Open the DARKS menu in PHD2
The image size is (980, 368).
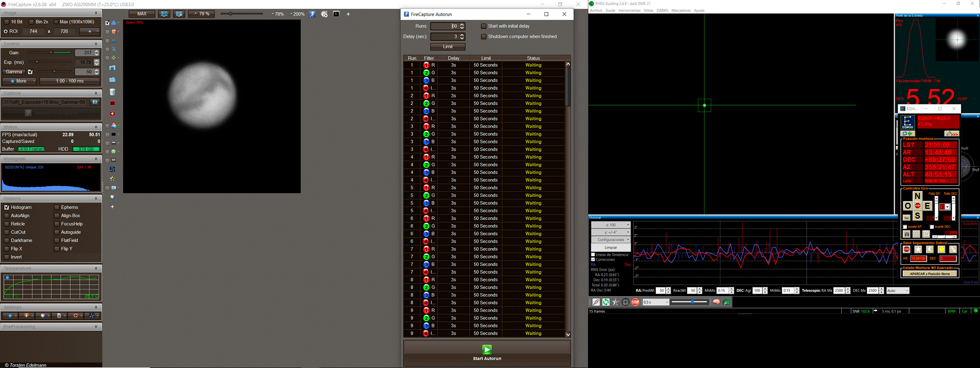pyautogui.click(x=662, y=11)
